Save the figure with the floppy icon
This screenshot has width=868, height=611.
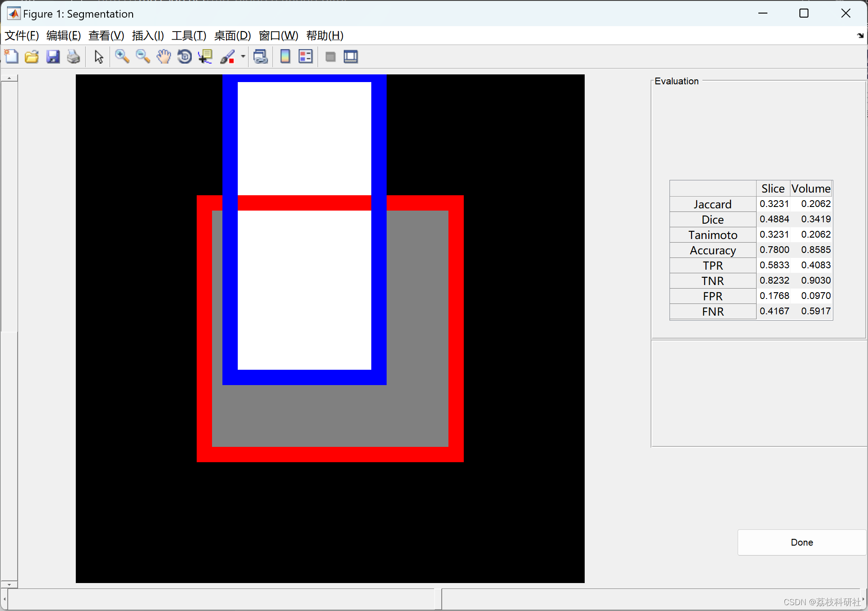click(53, 57)
